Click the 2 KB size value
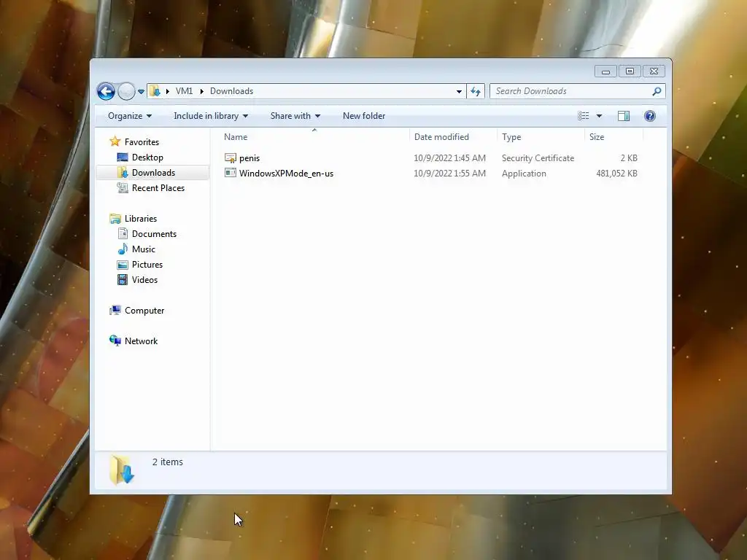747x560 pixels. 629,158
